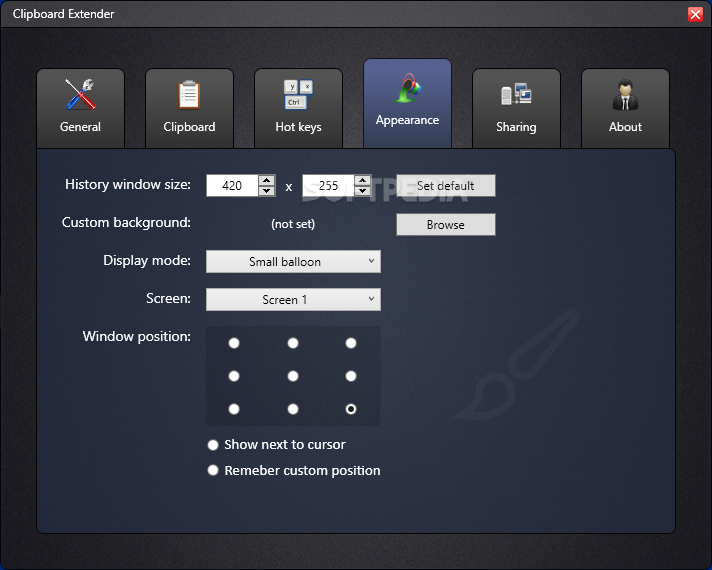Increase the height value with the up arrow

point(362,180)
